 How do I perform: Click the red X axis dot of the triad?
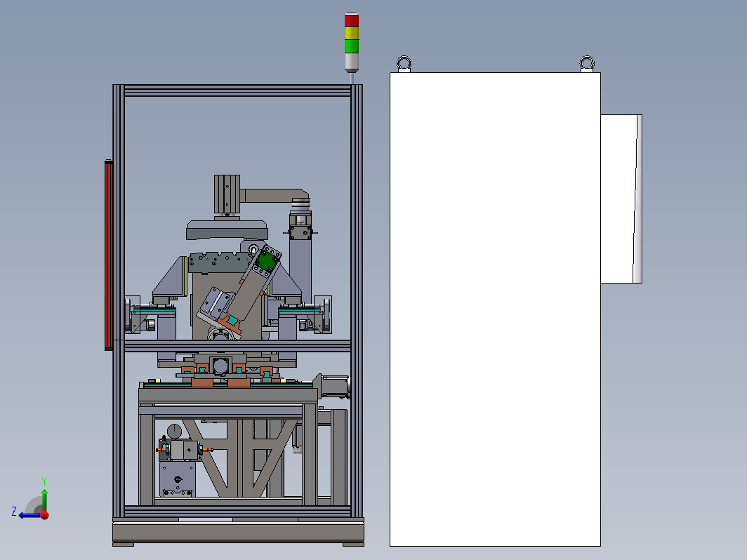coord(45,515)
